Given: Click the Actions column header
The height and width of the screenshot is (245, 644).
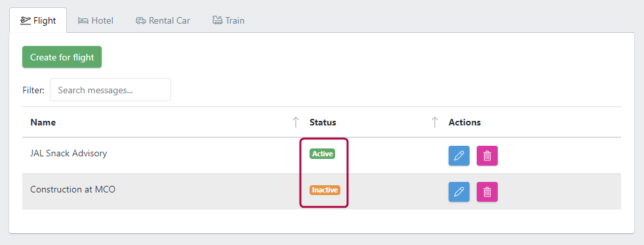Looking at the screenshot, I should click(x=464, y=122).
